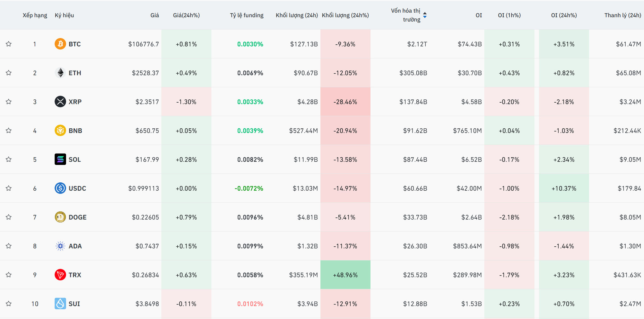644x319 pixels.
Task: Star the SUI row as favorite
Action: pos(9,304)
